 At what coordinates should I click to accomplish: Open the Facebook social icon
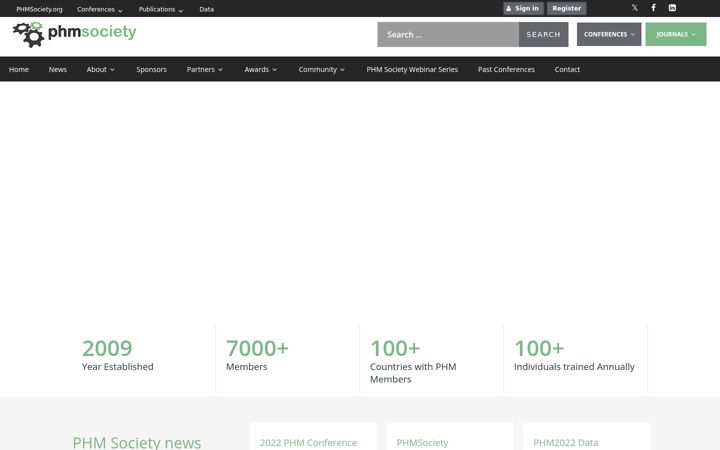653,8
